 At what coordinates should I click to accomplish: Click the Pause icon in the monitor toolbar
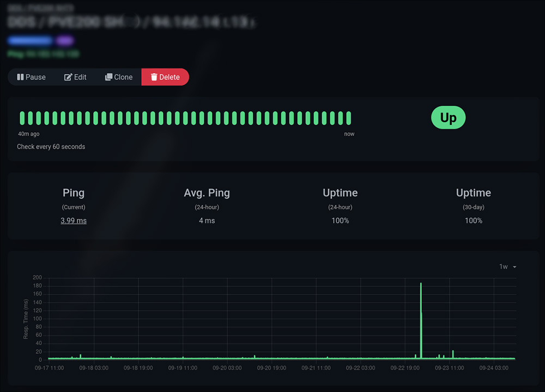[x=20, y=77]
